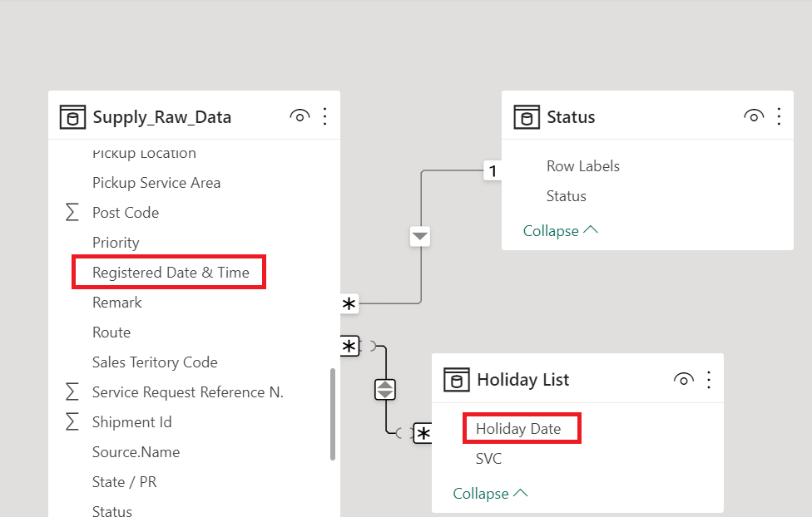Select the single-direction filter arrow on Status relationship
812x517 pixels.
click(x=420, y=237)
